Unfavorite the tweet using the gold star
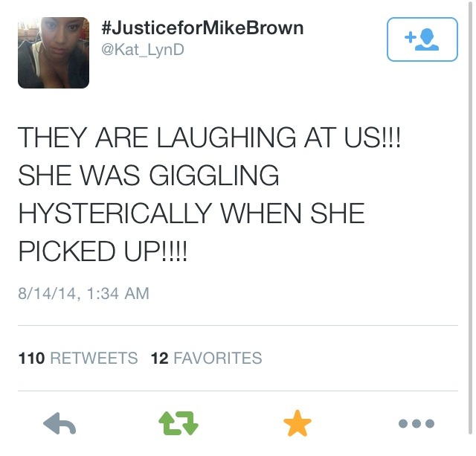Screen dimensions: 476x456 click(297, 423)
